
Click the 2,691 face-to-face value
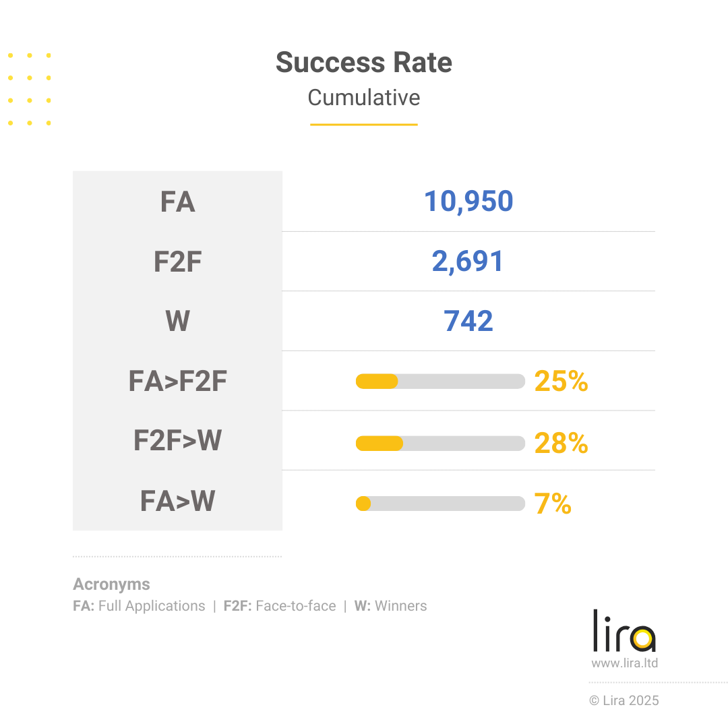coord(468,262)
